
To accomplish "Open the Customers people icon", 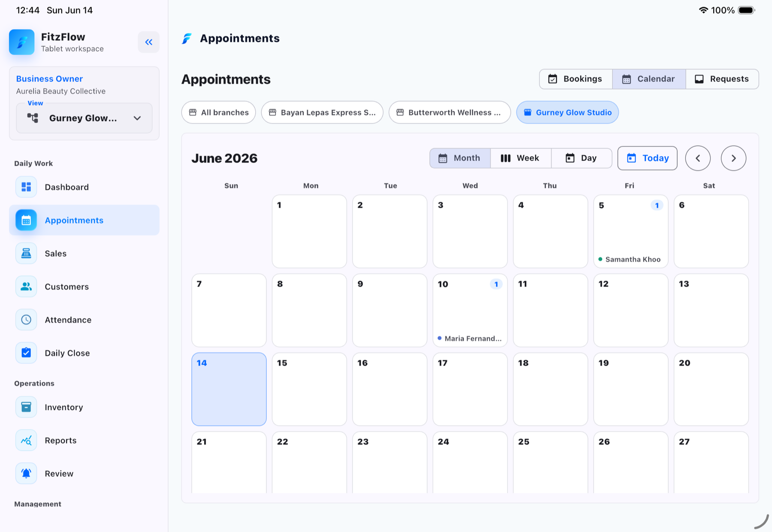I will click(x=26, y=287).
